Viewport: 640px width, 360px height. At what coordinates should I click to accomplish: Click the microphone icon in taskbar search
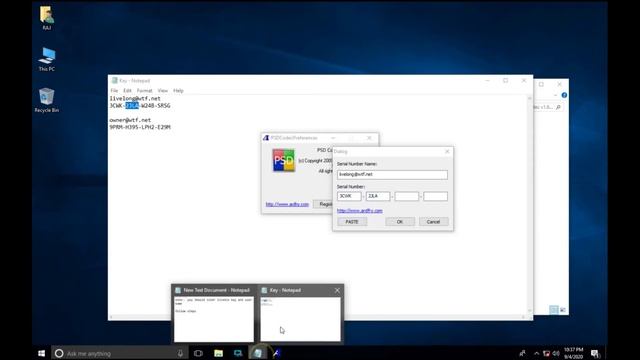click(180, 353)
